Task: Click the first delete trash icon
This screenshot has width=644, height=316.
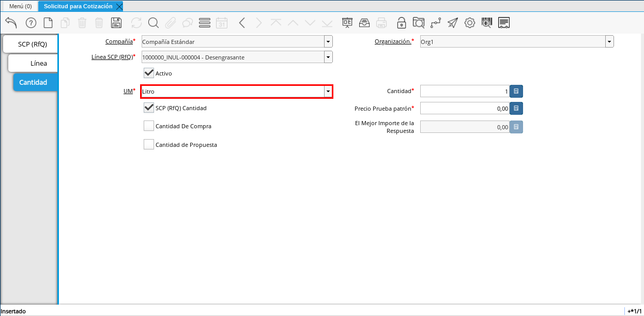Action: pyautogui.click(x=82, y=23)
